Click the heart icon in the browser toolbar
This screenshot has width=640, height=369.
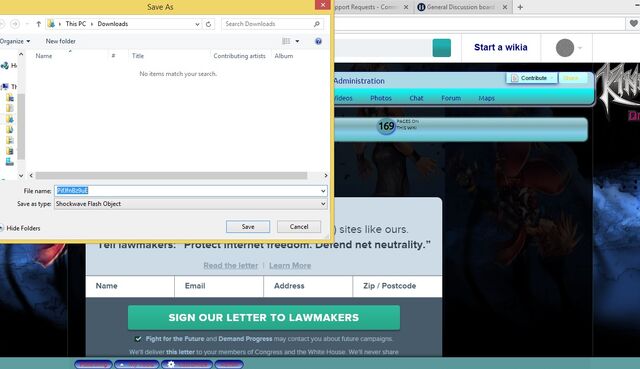pos(633,24)
